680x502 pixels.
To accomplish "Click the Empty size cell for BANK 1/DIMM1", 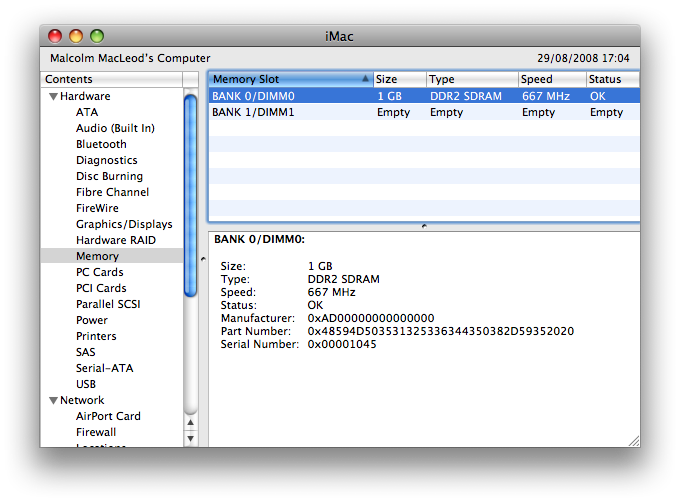I will (x=393, y=112).
